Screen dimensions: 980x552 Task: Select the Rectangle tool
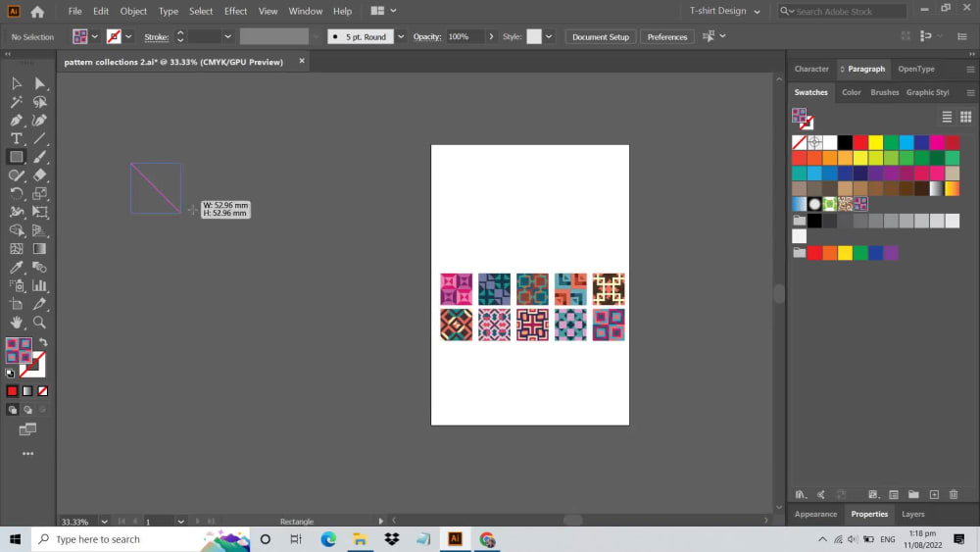coord(17,157)
